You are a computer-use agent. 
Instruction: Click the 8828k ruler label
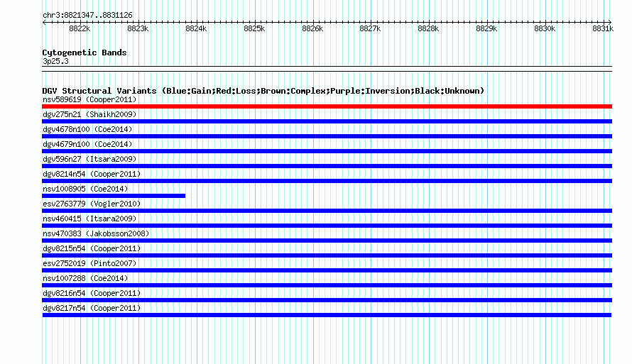coord(428,28)
